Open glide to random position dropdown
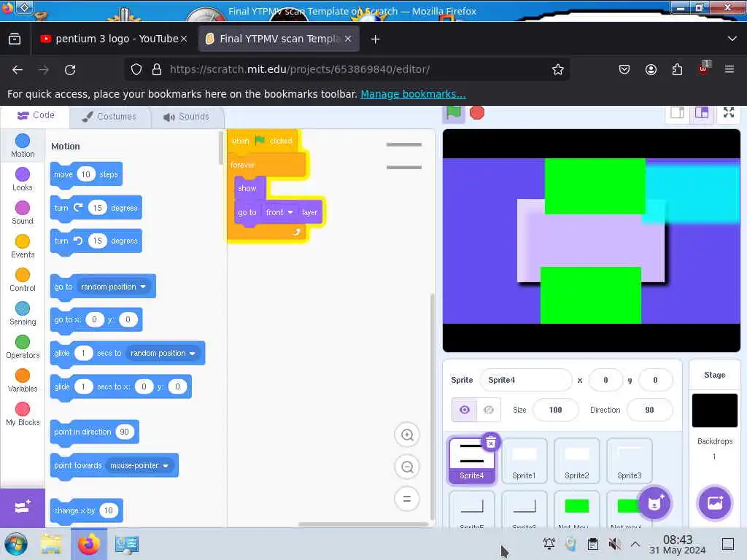The image size is (747, 560). pyautogui.click(x=163, y=354)
